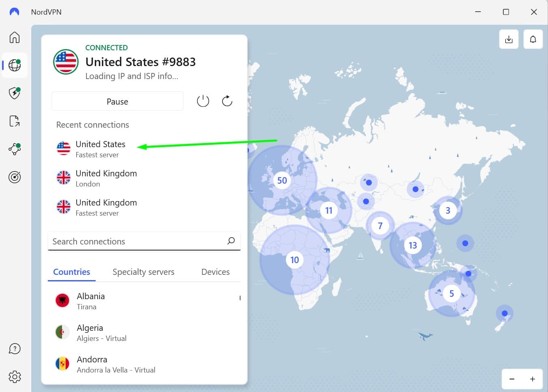Click the Andorra flag icon
The height and width of the screenshot is (392, 548).
[62, 364]
